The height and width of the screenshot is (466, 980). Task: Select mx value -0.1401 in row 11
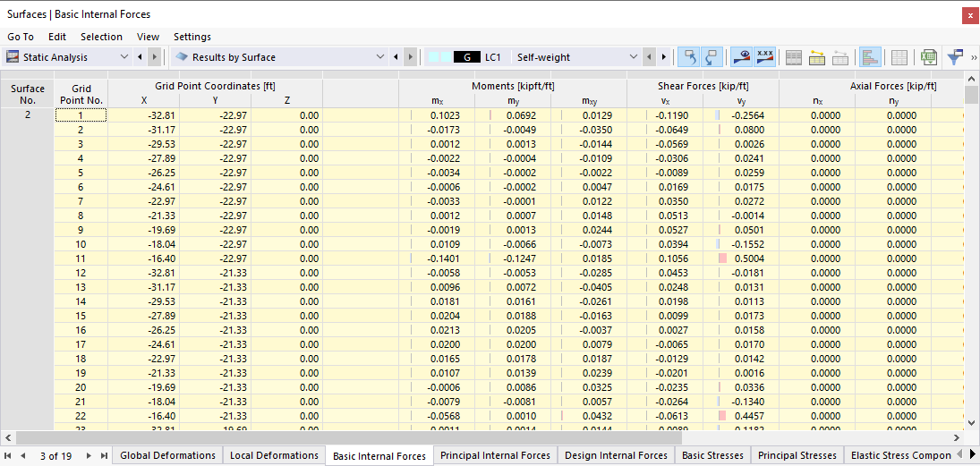(437, 258)
